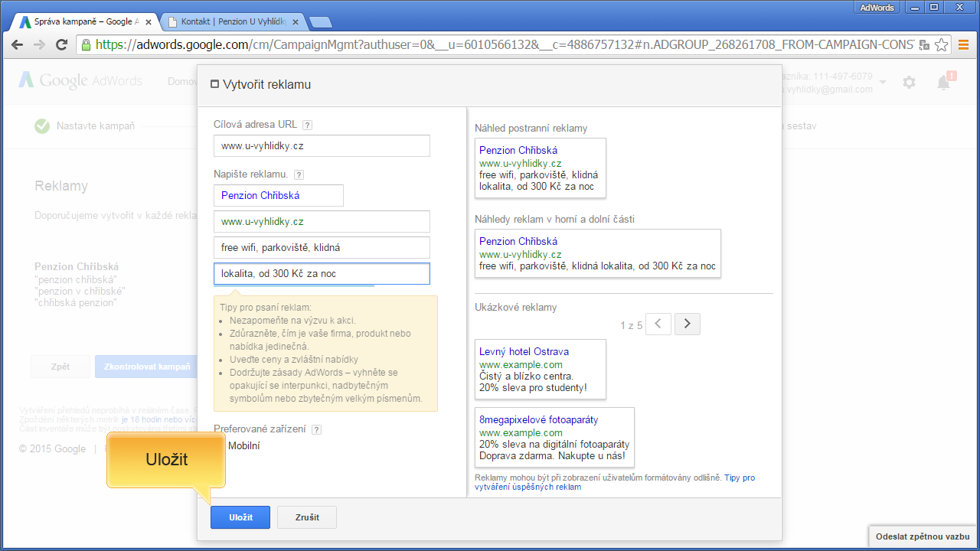This screenshot has width=980, height=551.
Task: Open the AdWords settings gear icon
Action: coord(909,82)
